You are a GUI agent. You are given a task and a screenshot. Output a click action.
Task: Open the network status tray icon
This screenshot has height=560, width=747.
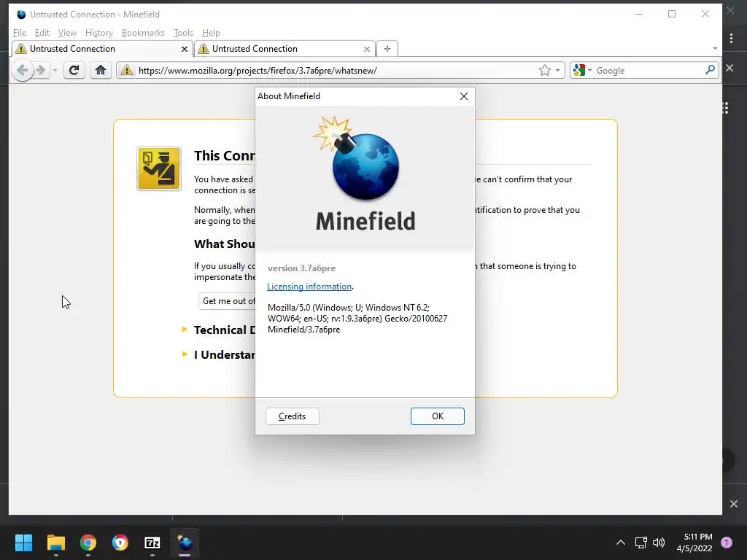pos(640,542)
